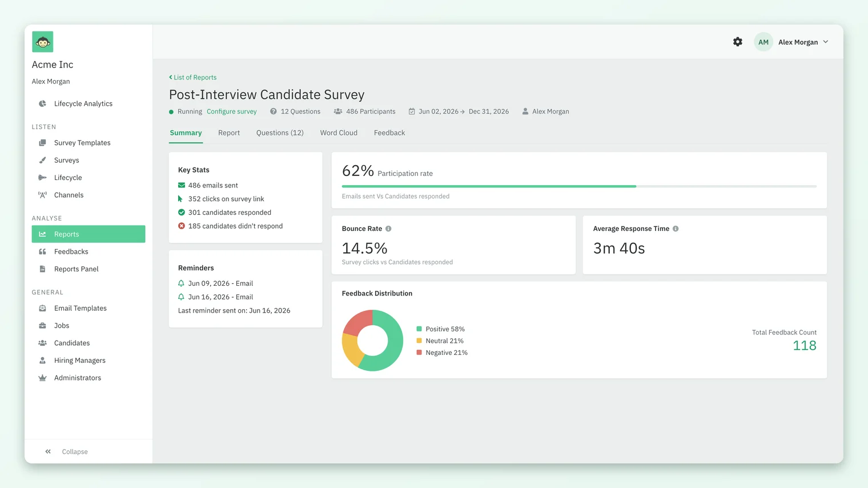
Task: Click the Administrators crown icon
Action: point(42,378)
